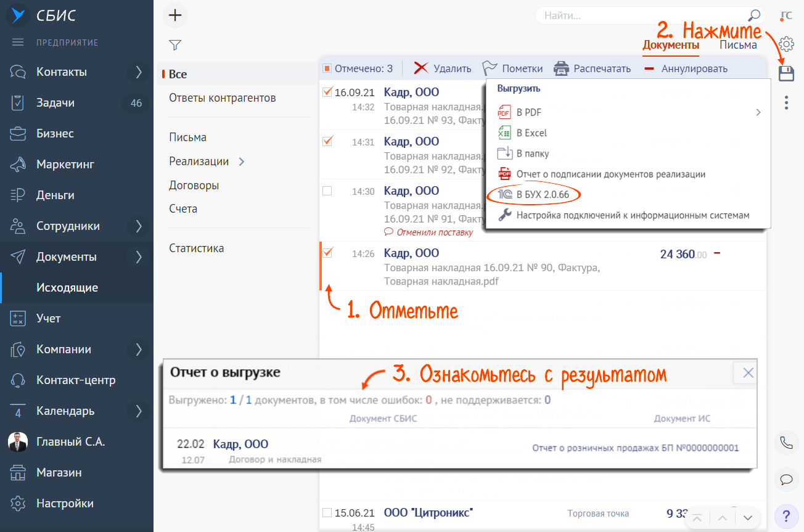Click the down arrow list navigation button
Viewport: 804px width, 532px height.
point(748,518)
